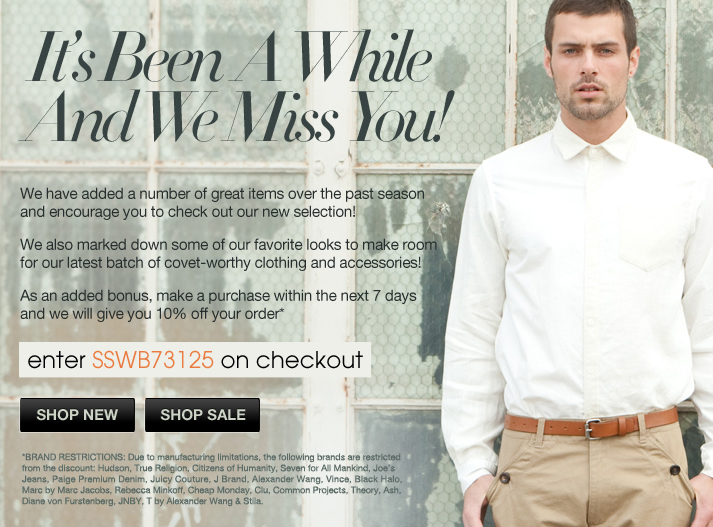This screenshot has width=713, height=527.
Task: Click the white shirt collar
Action: click(593, 139)
